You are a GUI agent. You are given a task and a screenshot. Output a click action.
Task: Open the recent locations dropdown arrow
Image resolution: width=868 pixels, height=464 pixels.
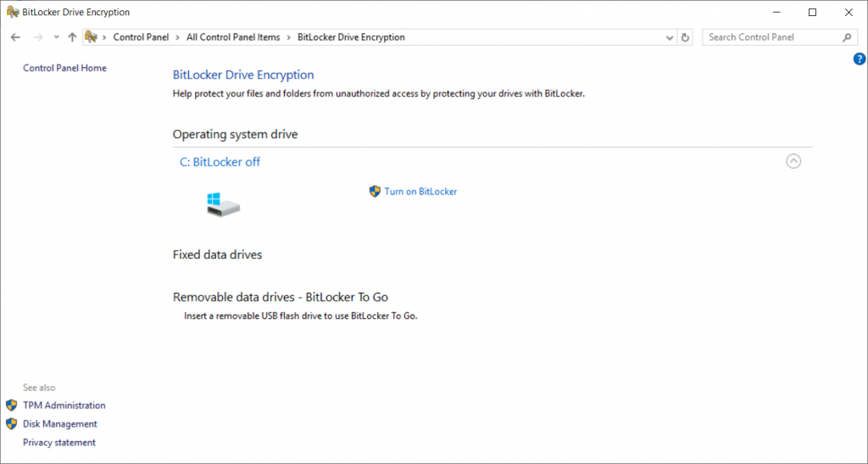pyautogui.click(x=56, y=37)
